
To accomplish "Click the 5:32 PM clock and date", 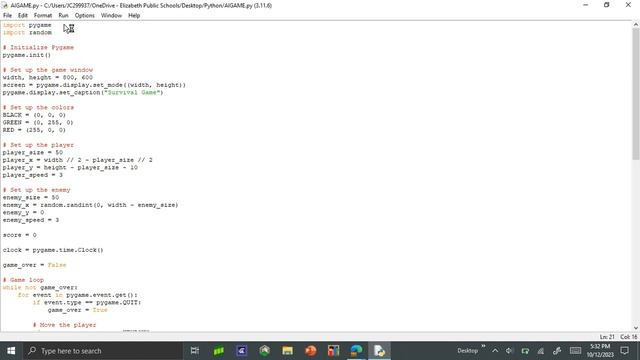I will (x=600, y=351).
